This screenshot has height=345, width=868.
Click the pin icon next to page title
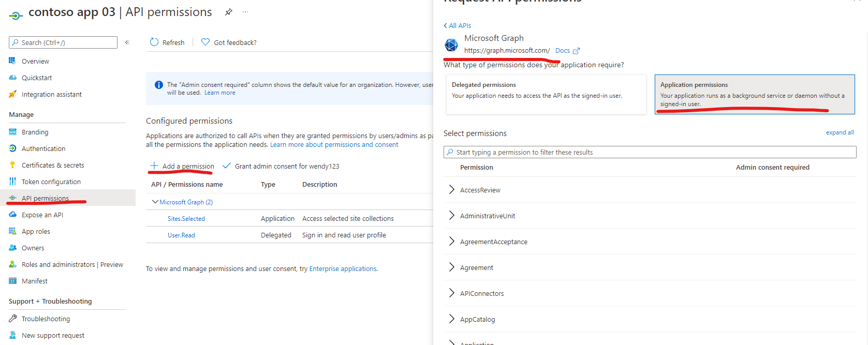tap(228, 12)
